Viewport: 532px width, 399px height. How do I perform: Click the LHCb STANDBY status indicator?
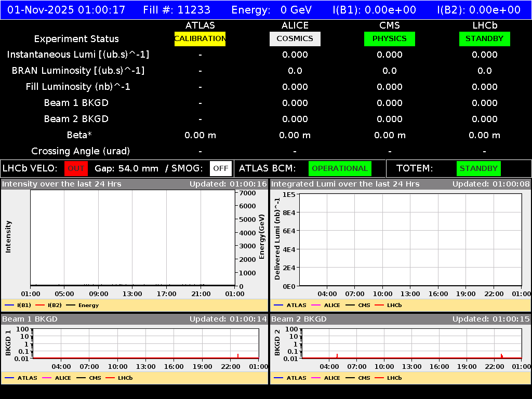click(x=484, y=38)
